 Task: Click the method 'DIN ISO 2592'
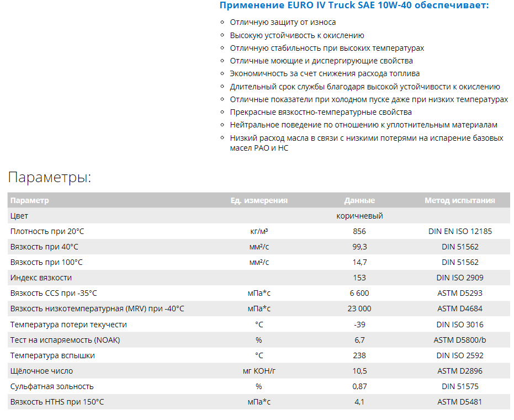click(460, 355)
